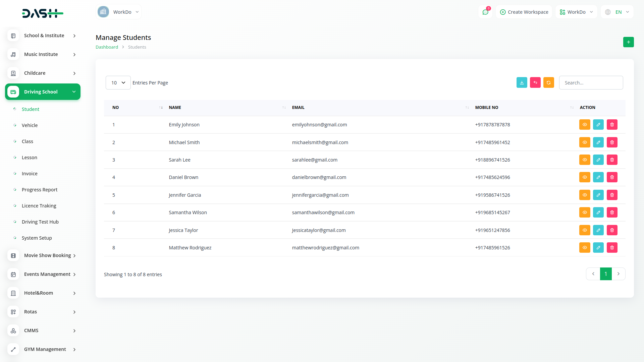Open the Vehicle menu item
Screen dimensions: 644x362
(30, 125)
